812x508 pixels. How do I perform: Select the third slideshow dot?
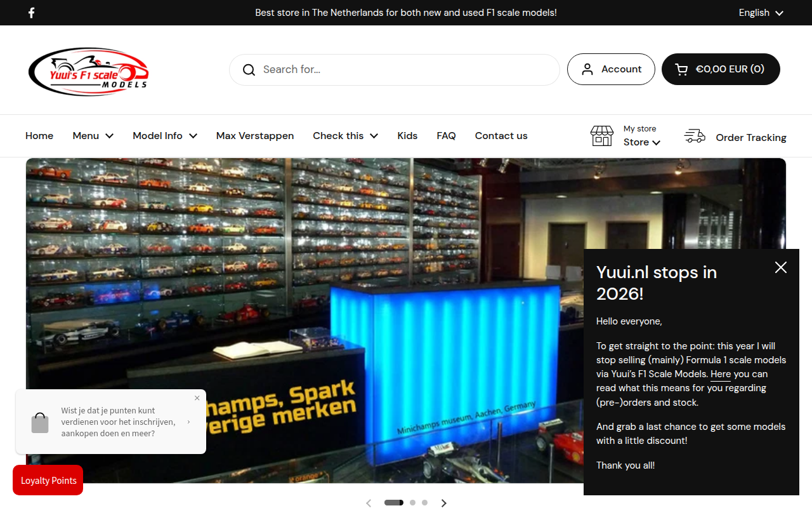(424, 503)
